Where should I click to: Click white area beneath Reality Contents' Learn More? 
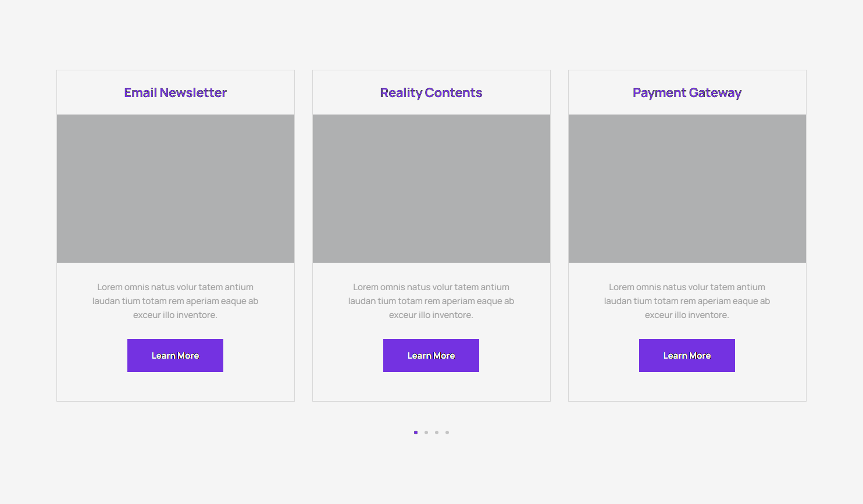pyautogui.click(x=431, y=387)
